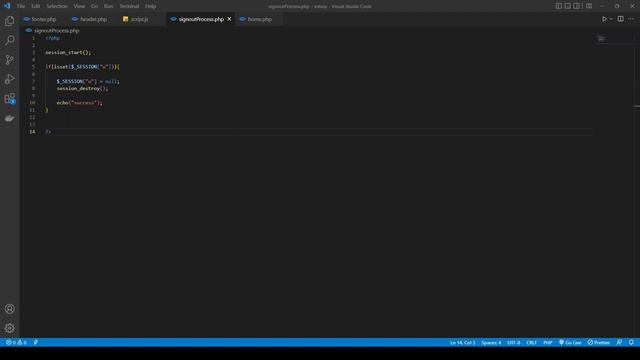
Task: Click the feedback icon in status bar
Action: tap(619, 342)
